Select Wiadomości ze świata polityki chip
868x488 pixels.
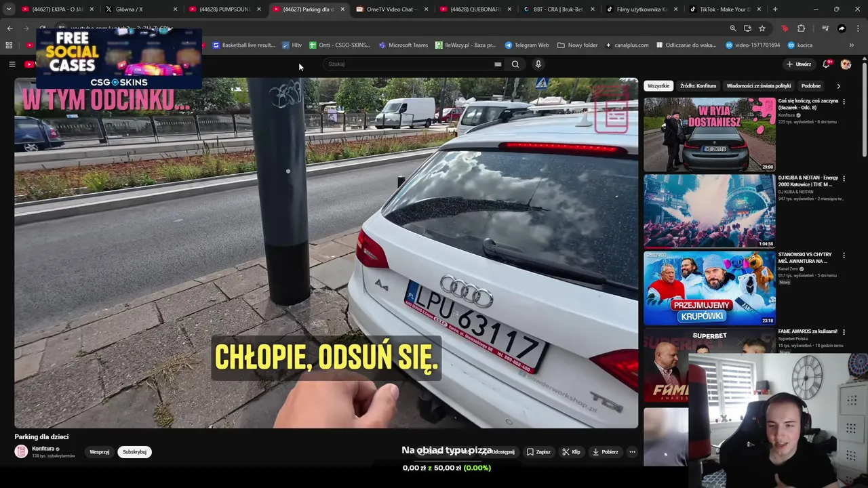click(x=758, y=86)
